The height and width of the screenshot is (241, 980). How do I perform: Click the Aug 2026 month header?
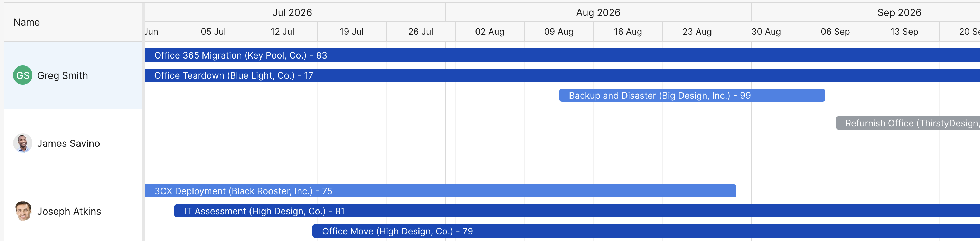[x=599, y=12]
